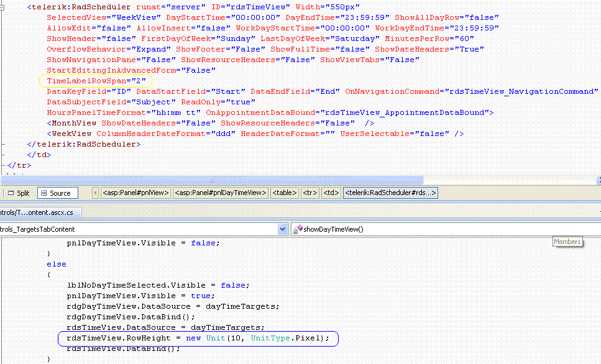Click the Split view icon

[x=11, y=193]
